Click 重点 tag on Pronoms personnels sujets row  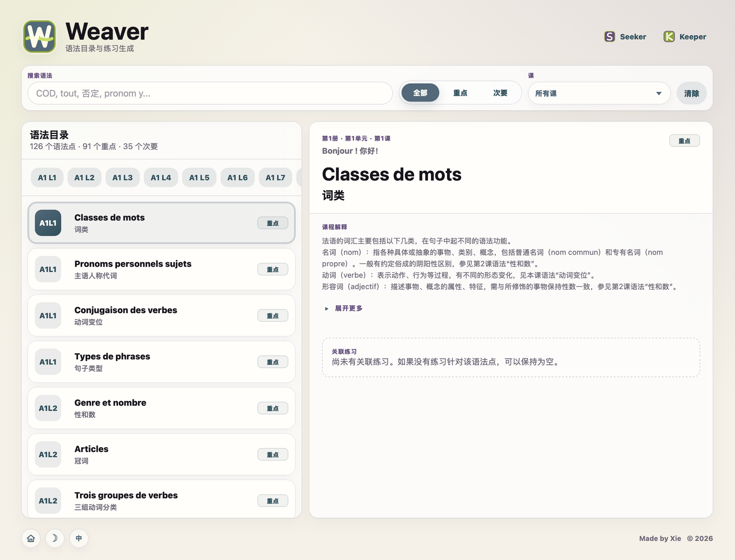pos(273,269)
